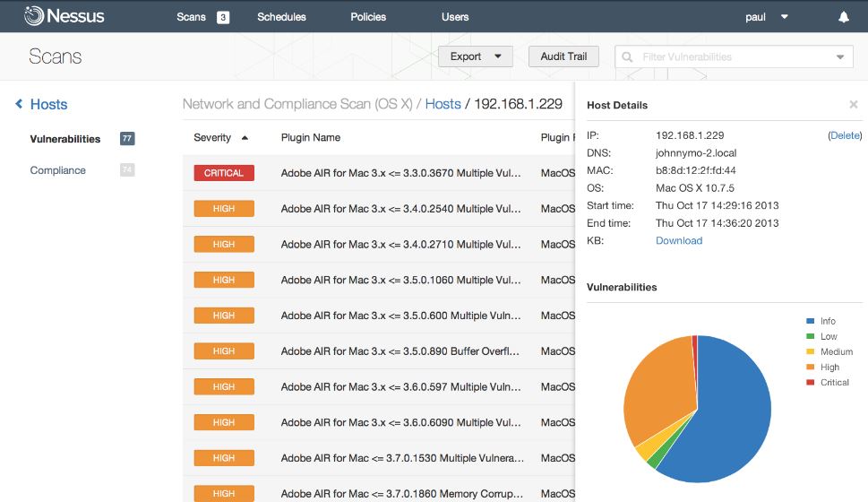868x502 pixels.
Task: Go to the Policies menu
Action: pos(368,17)
